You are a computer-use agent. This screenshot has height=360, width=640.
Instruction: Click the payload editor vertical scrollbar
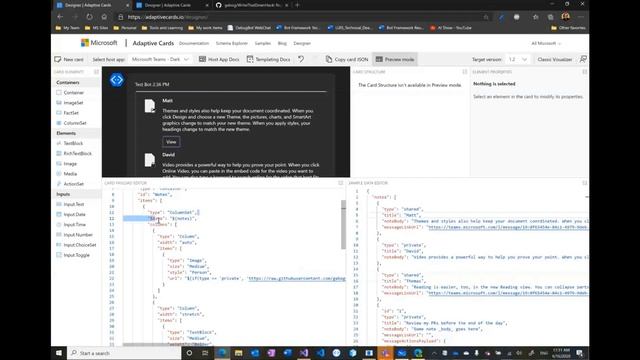coord(343,224)
